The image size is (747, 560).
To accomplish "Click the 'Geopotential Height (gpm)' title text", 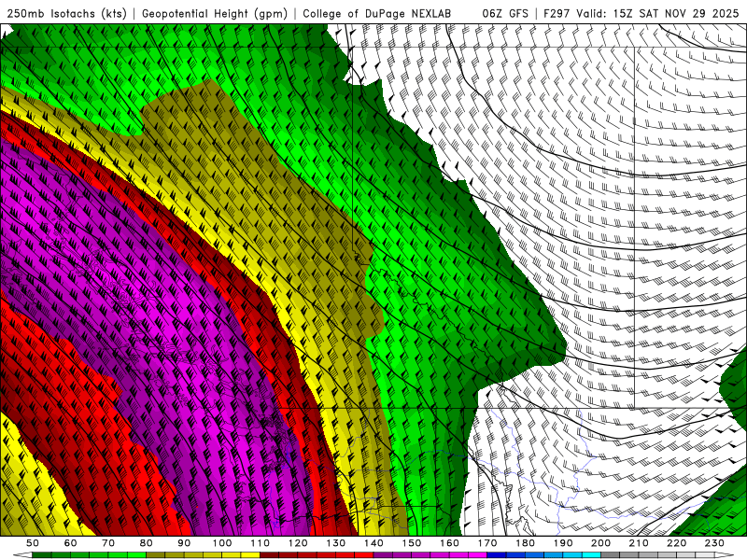I will pyautogui.click(x=215, y=14).
